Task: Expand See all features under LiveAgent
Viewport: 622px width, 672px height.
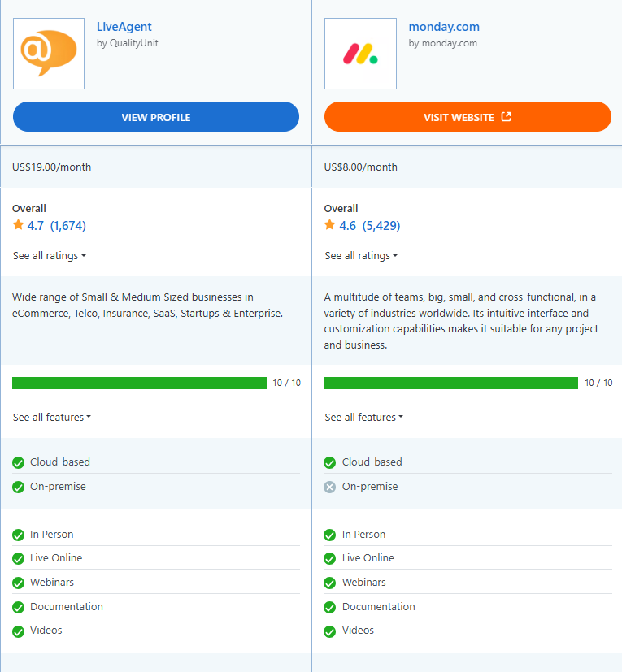Action: [x=51, y=417]
